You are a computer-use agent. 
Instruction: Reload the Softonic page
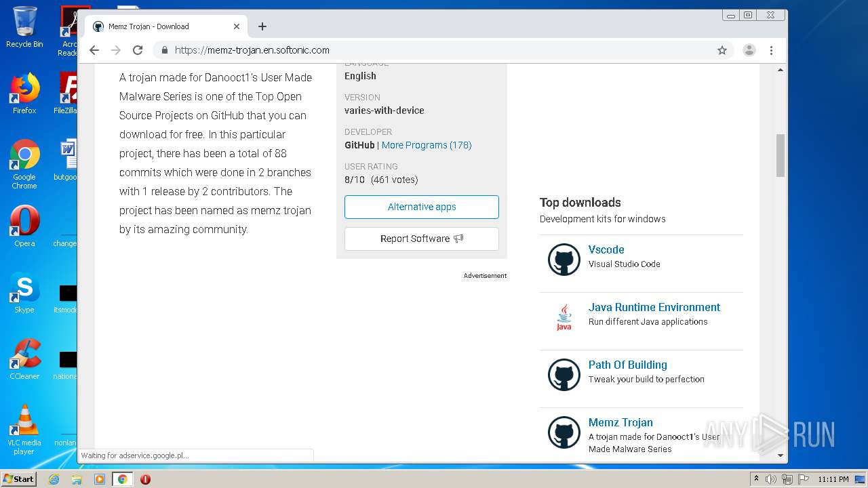(x=138, y=50)
